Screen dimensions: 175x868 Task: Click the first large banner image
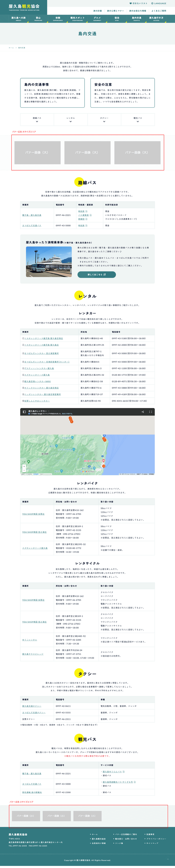coord(37,153)
